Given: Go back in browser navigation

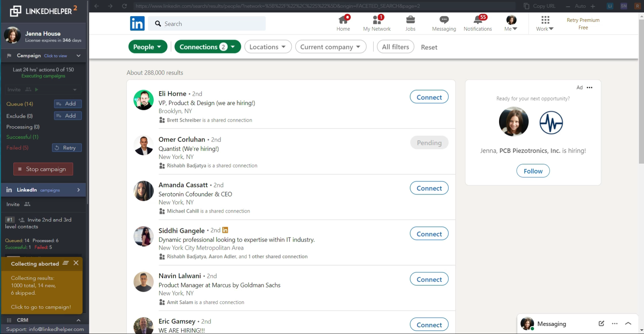Looking at the screenshot, I should pos(97,6).
